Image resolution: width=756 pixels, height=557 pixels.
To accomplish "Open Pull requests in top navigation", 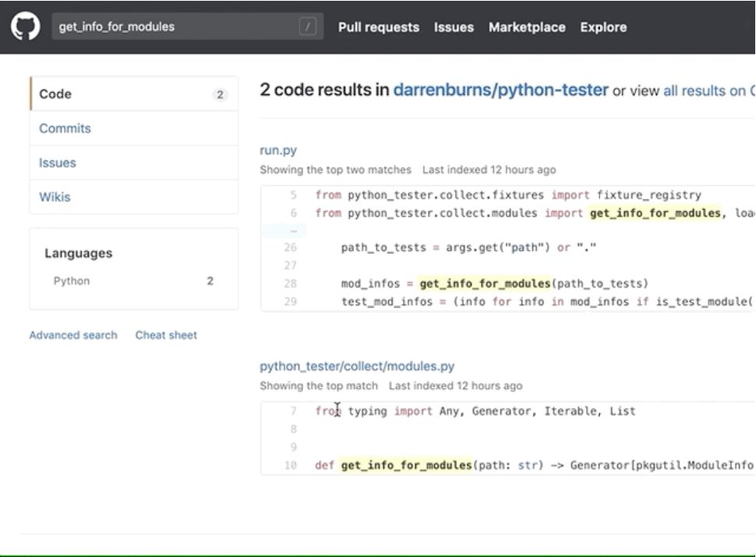I will tap(378, 27).
